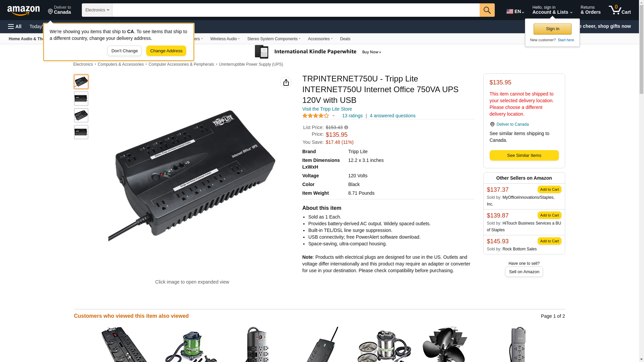The height and width of the screenshot is (362, 644).
Task: Click the See Similar Items button
Action: coord(524,156)
